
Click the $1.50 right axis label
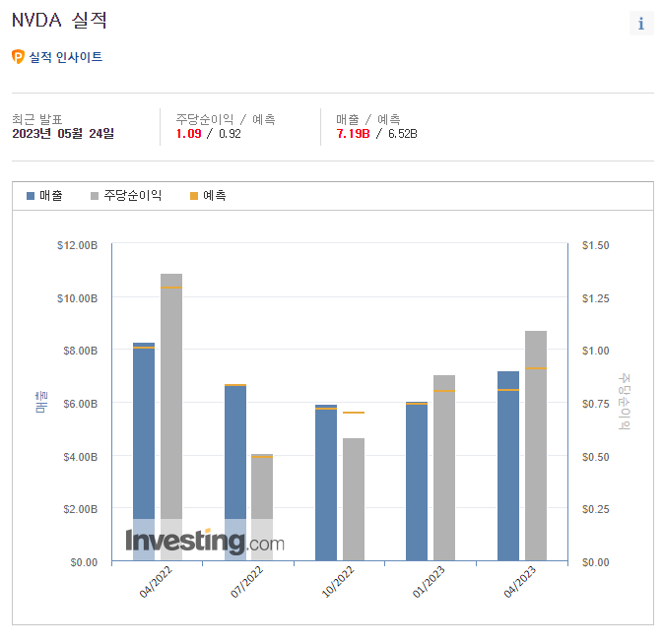pos(595,245)
